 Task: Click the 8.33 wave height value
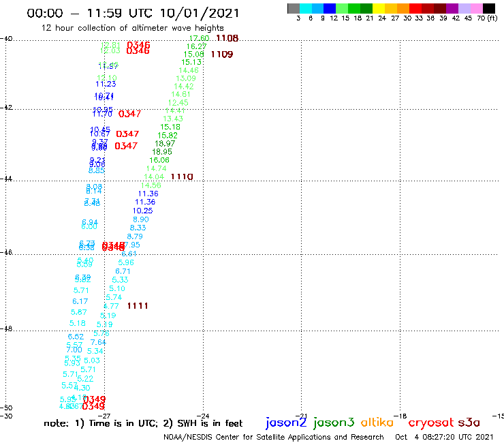[138, 228]
